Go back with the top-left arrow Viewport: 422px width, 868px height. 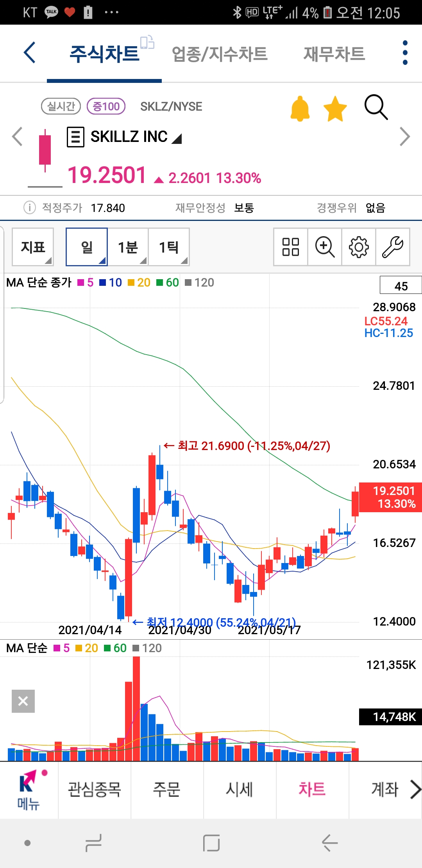coord(30,52)
